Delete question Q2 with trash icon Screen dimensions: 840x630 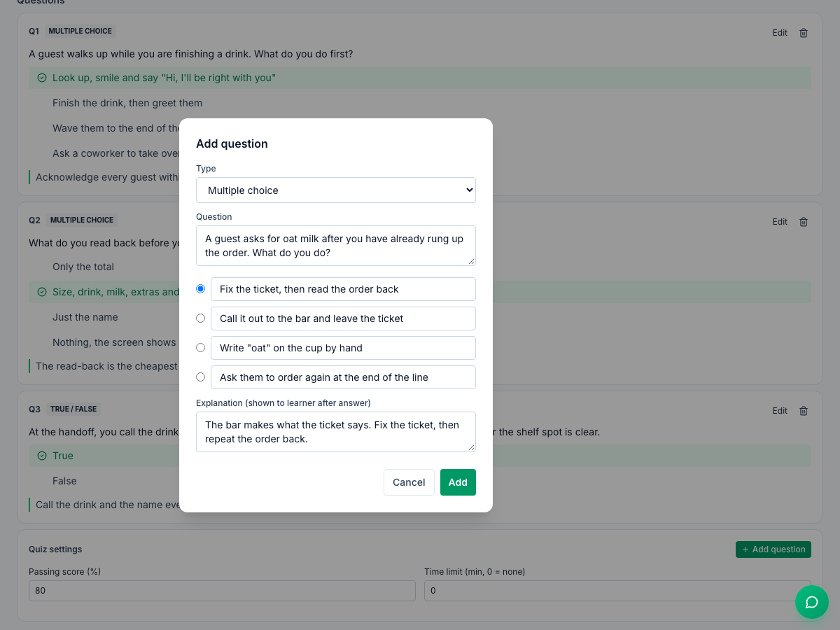804,222
